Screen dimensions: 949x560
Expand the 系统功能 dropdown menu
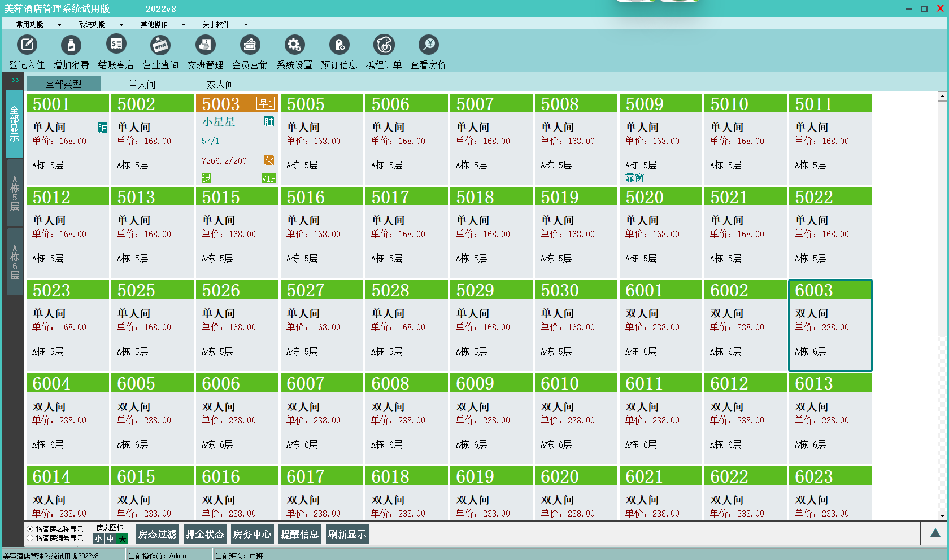pos(100,25)
